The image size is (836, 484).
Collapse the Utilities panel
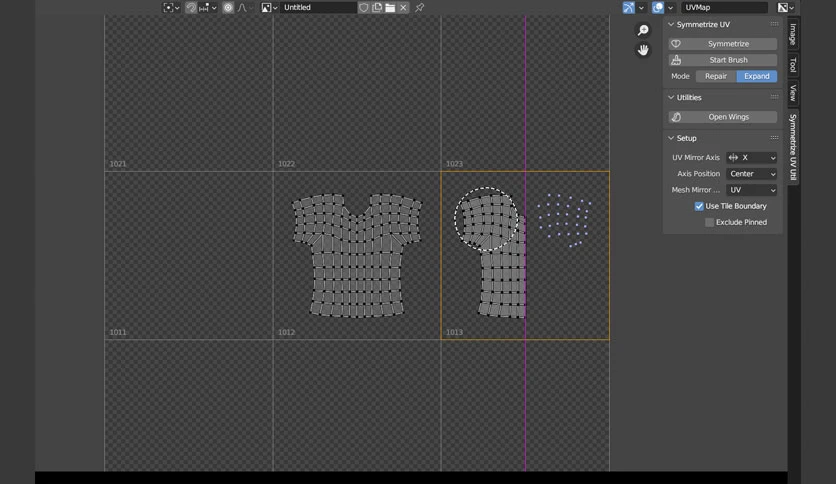(671, 98)
